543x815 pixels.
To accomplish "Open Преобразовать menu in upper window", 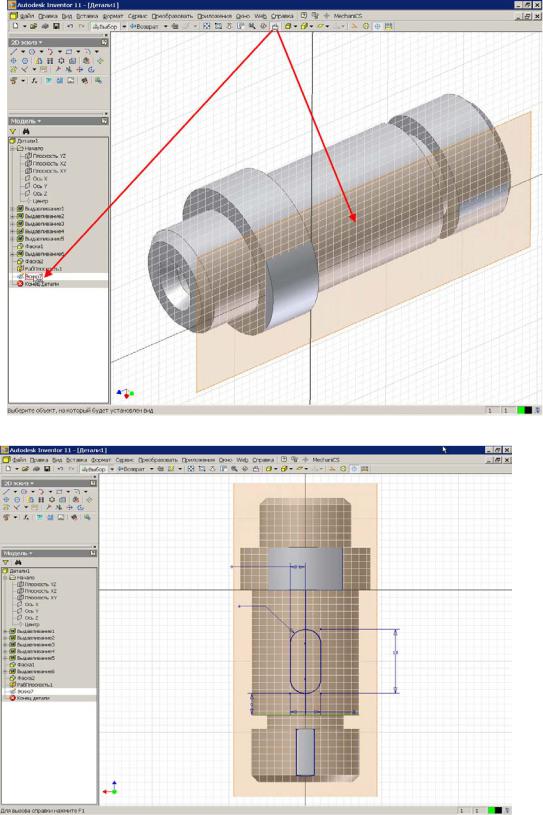I will (x=173, y=16).
